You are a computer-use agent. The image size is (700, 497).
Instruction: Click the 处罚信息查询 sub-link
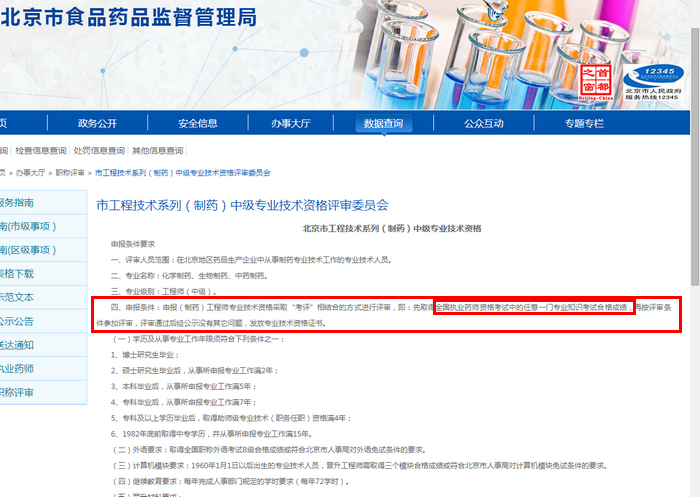(100, 151)
